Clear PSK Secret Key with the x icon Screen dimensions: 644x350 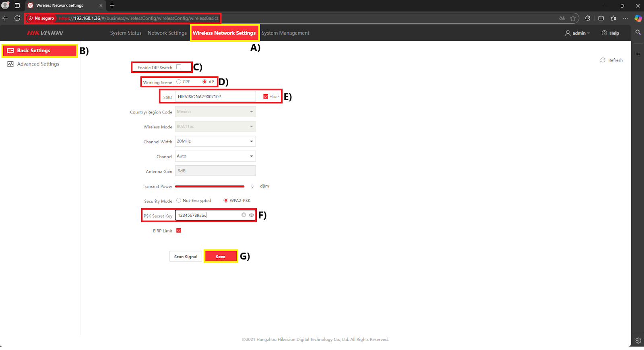(x=244, y=215)
